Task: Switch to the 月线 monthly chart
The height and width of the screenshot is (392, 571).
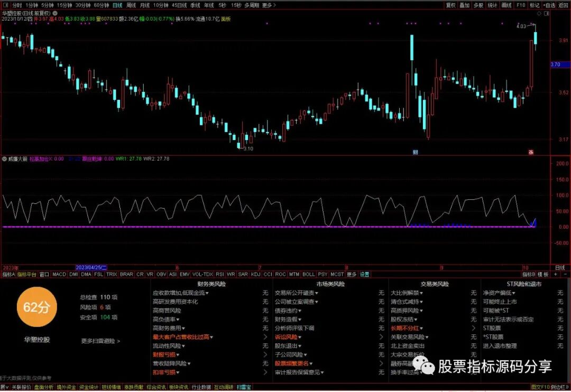Action: pos(145,5)
